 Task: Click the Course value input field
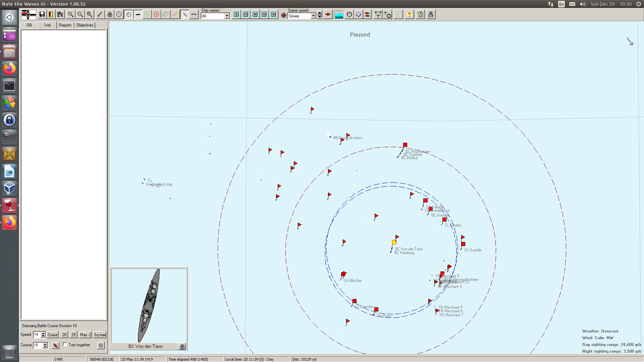coord(38,345)
